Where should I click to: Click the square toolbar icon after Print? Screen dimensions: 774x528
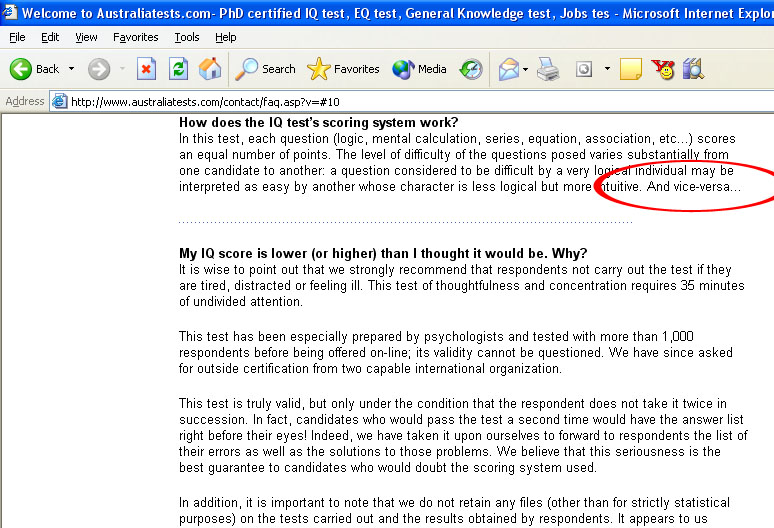(x=584, y=69)
